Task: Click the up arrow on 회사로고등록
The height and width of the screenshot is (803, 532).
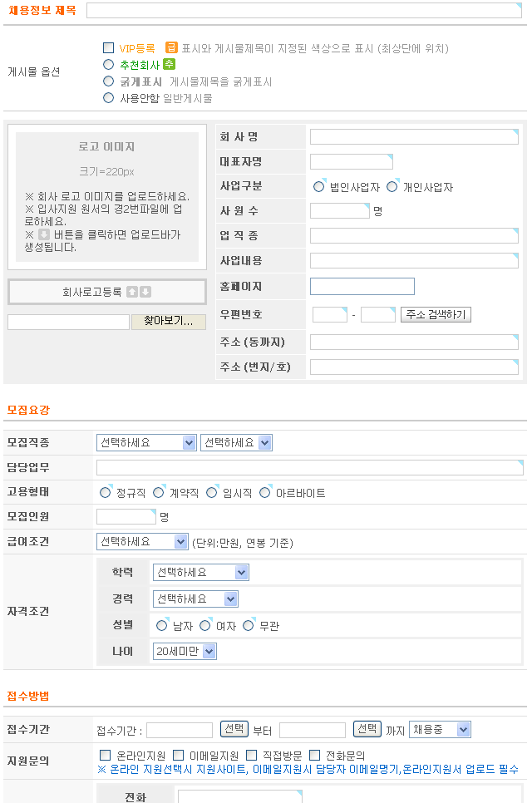Action: coord(131,292)
